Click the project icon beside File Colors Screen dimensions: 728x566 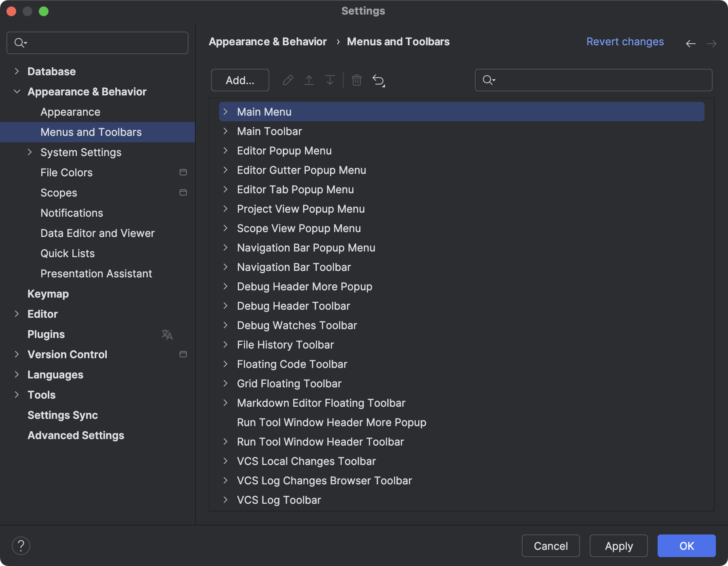coord(183,172)
